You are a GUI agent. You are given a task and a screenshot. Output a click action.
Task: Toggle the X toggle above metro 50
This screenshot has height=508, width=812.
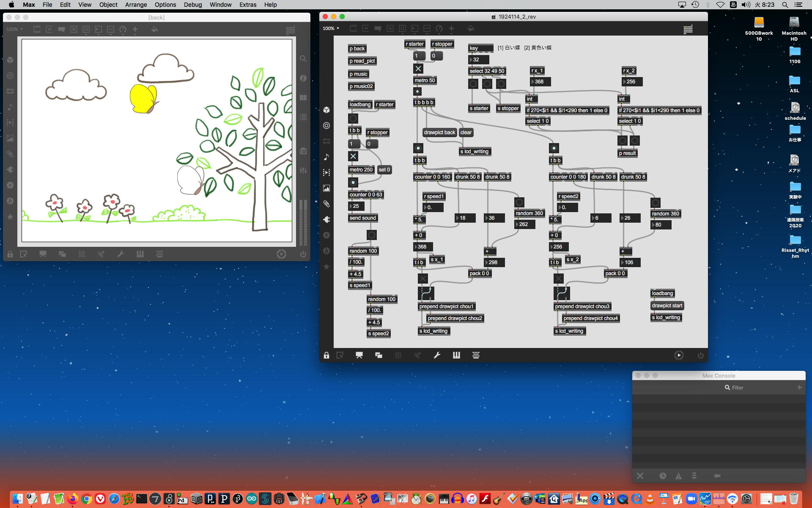(x=418, y=69)
